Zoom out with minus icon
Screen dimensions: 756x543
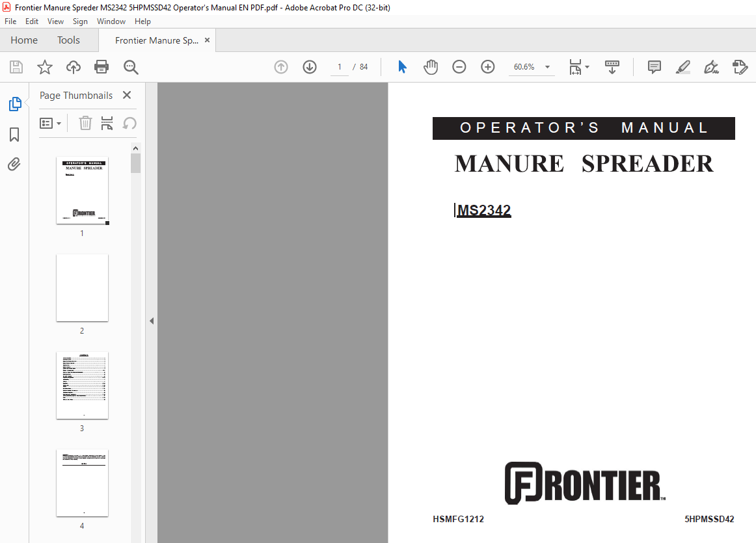459,67
